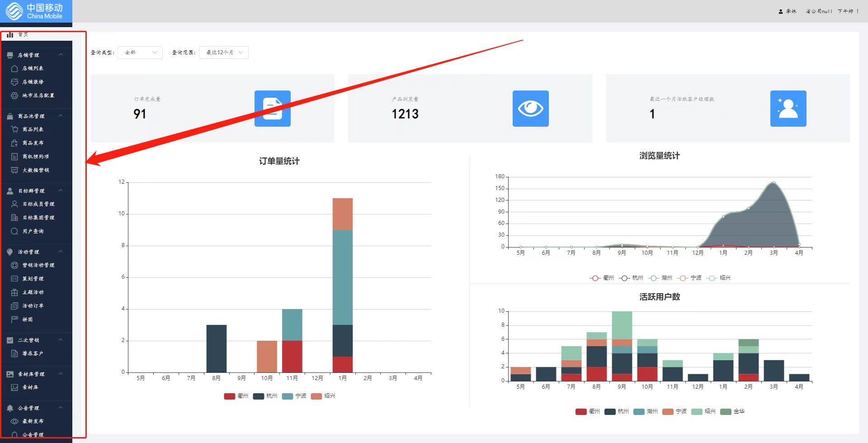Click the 1月 stacked bar in 订单量统计 chart
868x443 pixels.
pos(343,285)
